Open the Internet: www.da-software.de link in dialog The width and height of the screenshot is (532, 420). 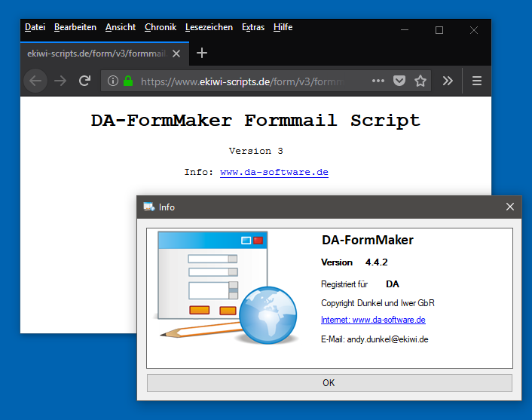point(373,320)
